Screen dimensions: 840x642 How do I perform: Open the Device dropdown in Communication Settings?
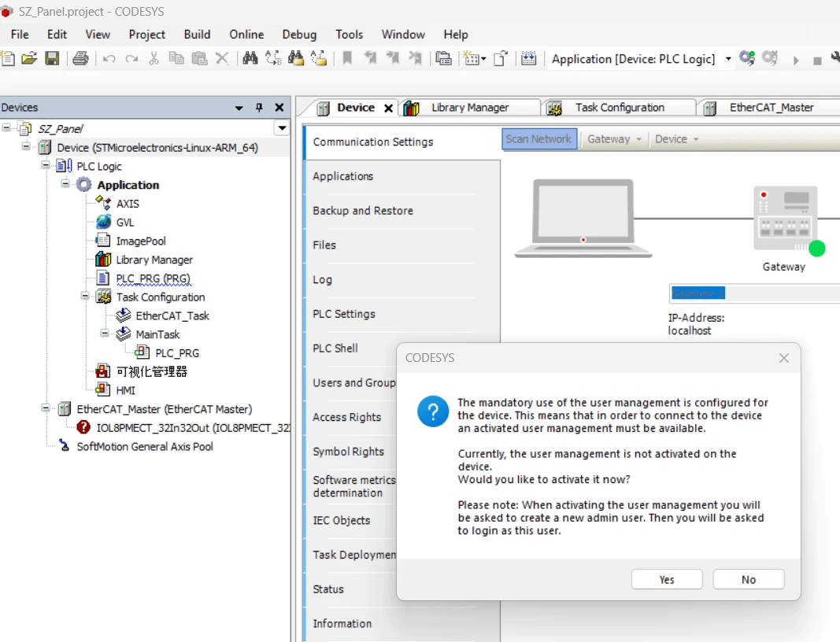click(x=676, y=139)
